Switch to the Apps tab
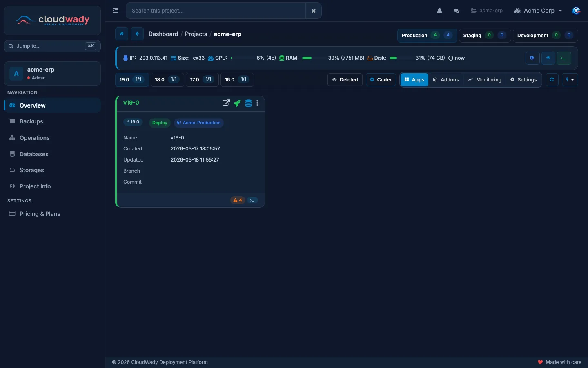This screenshot has height=368, width=588. tap(414, 80)
